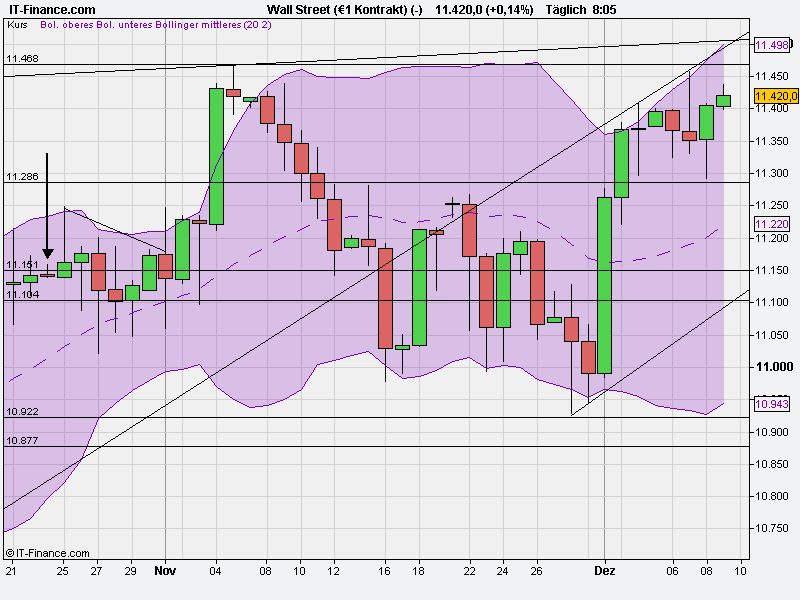
Task: Click the 11.450 price axis label
Action: tap(772, 77)
